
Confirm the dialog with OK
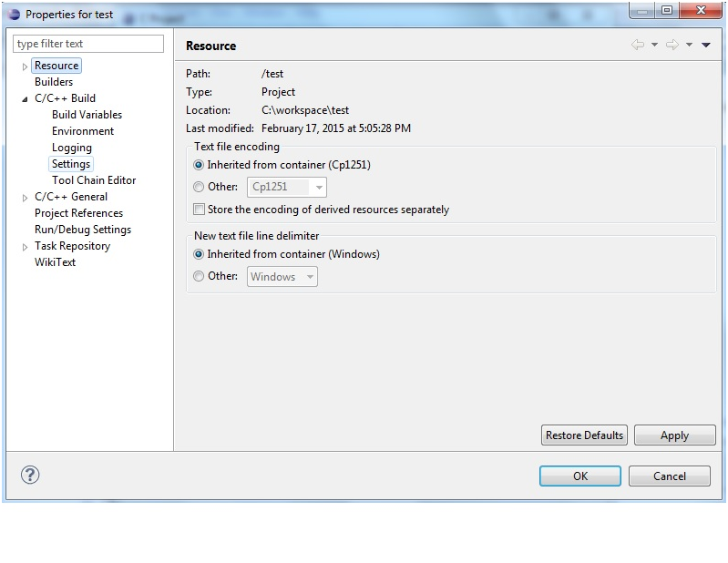pos(579,476)
